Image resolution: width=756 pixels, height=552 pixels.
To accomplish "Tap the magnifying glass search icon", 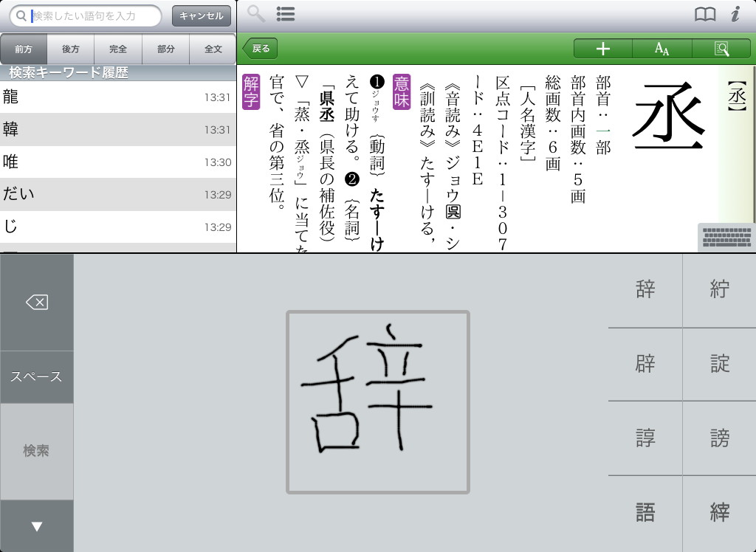I will tap(256, 14).
